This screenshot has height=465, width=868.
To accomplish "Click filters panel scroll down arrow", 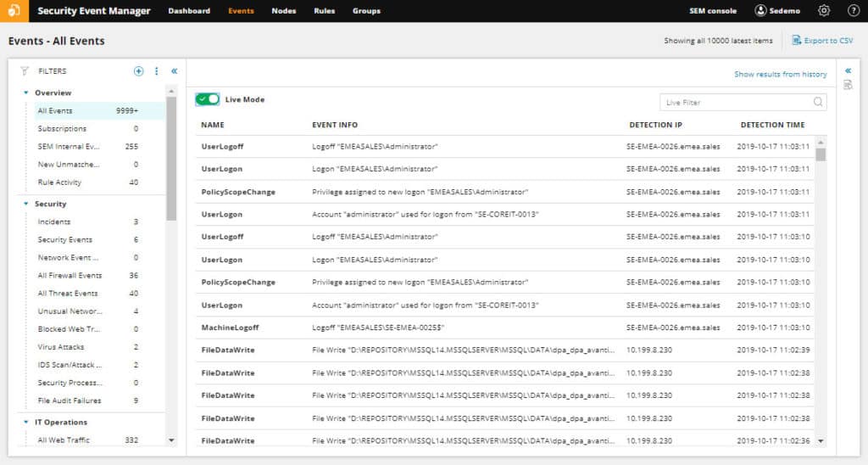I will pos(171,440).
